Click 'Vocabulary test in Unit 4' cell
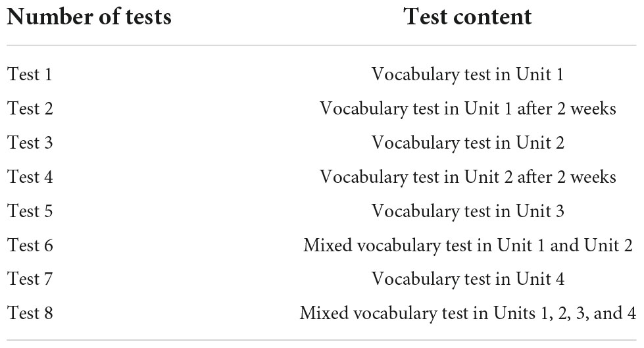 click(468, 279)
